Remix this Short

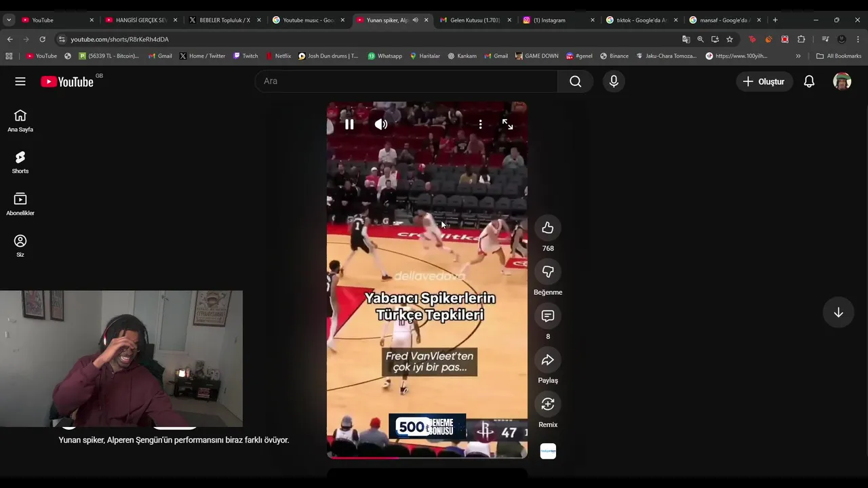548,404
